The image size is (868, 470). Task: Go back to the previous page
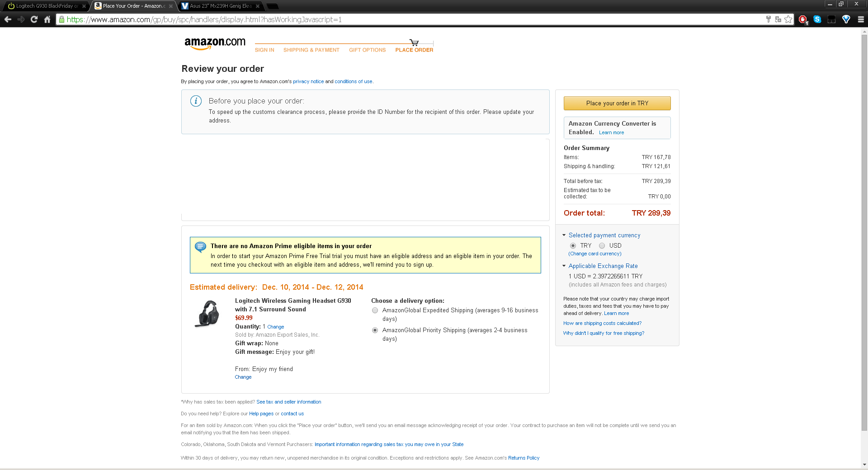[x=8, y=19]
